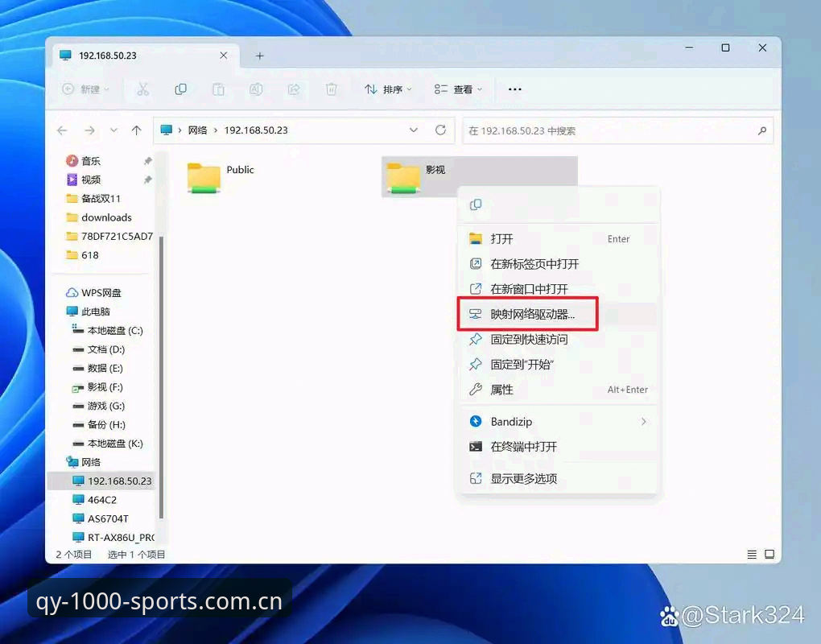Open the Bandizip submenu entry
This screenshot has height=644, width=821.
pos(558,422)
